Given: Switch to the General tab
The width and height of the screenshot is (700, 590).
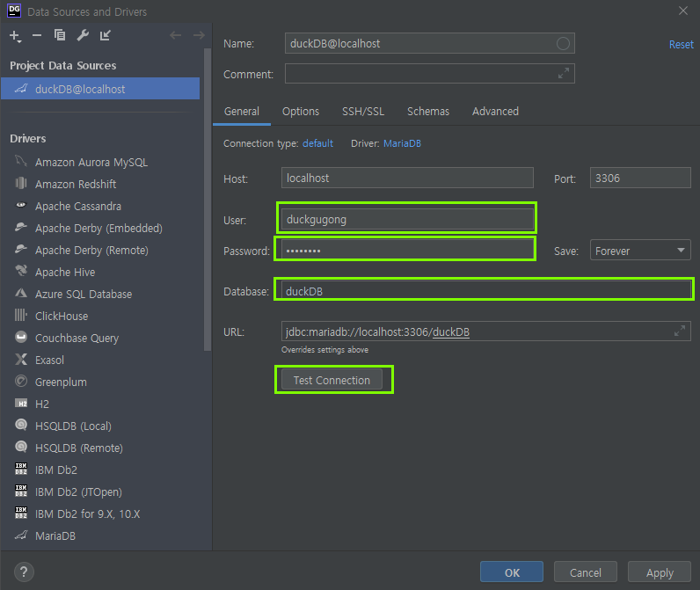Looking at the screenshot, I should coord(242,111).
